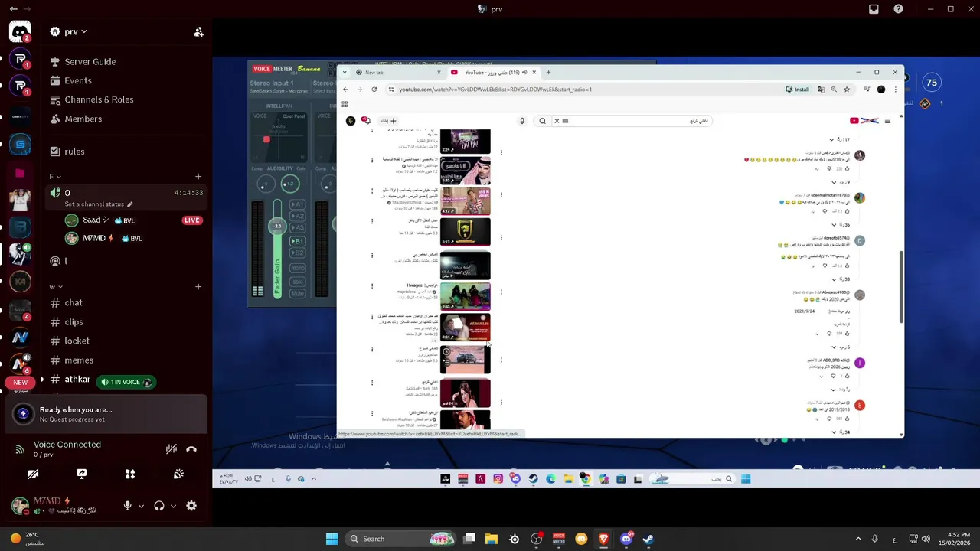Open the locket text channel

click(x=77, y=341)
